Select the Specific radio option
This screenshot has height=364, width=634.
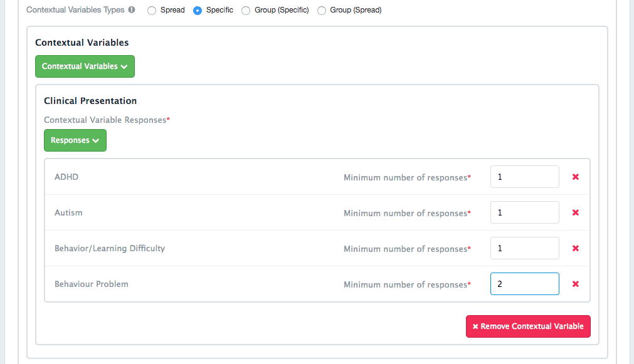pyautogui.click(x=198, y=11)
